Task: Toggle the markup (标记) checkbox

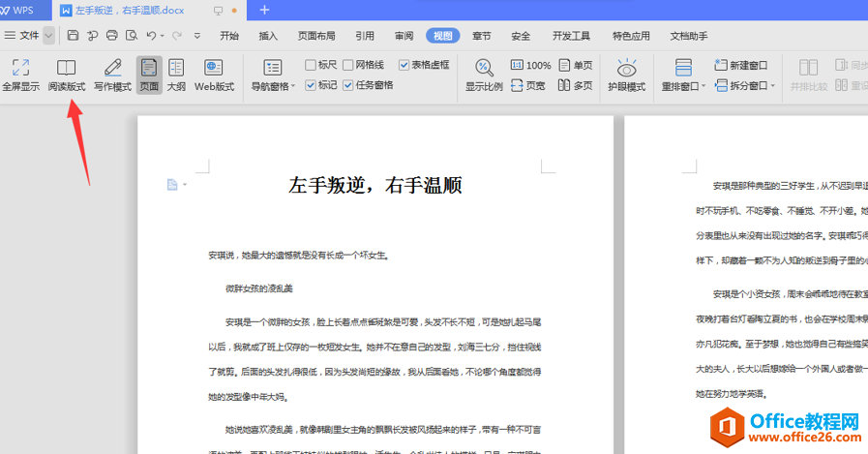Action: 311,85
